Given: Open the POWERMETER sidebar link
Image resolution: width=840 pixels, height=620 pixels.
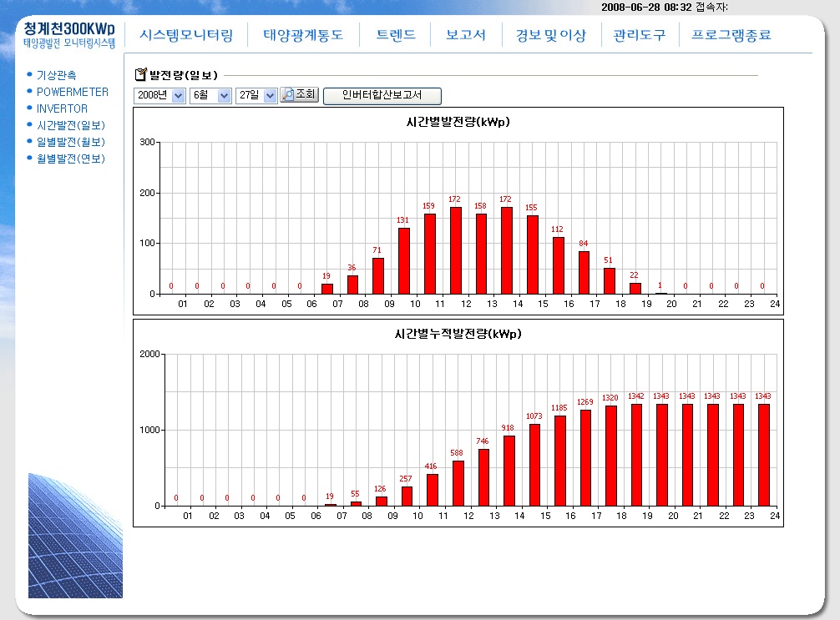Looking at the screenshot, I should pos(73,92).
